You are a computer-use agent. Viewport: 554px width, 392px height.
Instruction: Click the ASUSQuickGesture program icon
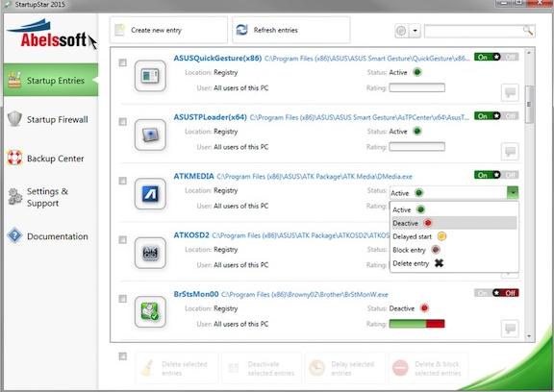(x=150, y=76)
